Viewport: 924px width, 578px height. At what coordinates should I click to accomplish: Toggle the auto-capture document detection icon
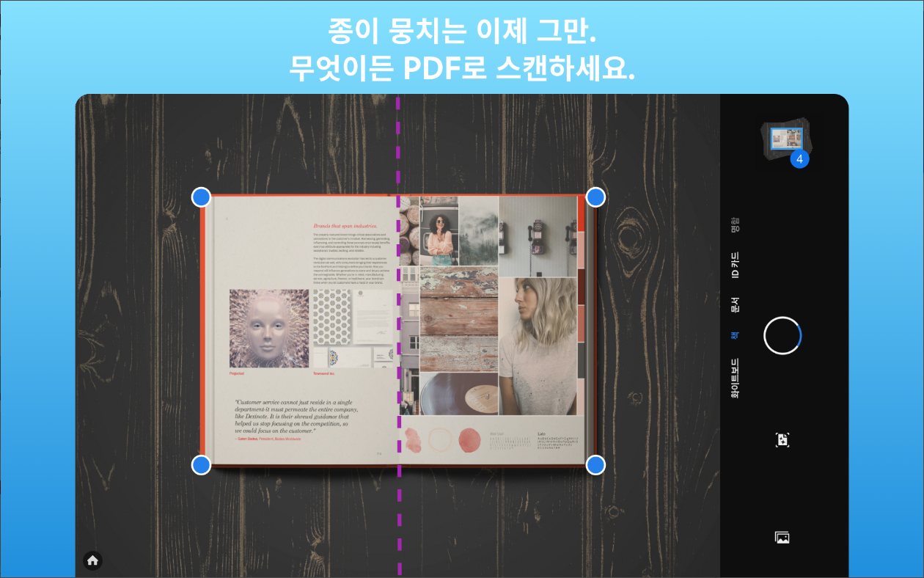(x=782, y=438)
